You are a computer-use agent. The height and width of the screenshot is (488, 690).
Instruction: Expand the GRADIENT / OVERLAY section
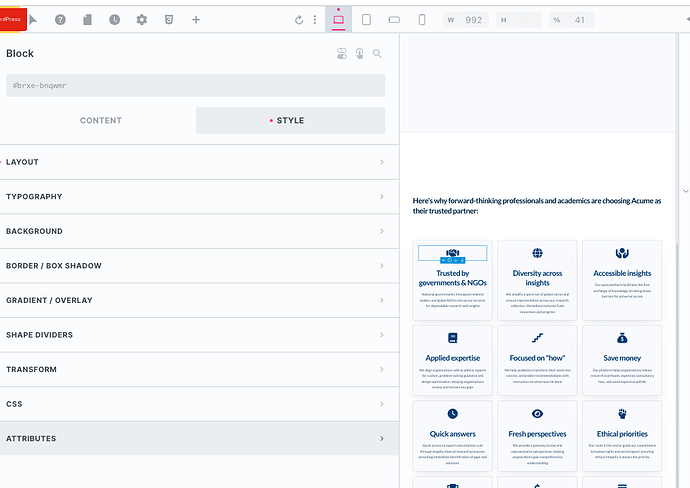199,301
